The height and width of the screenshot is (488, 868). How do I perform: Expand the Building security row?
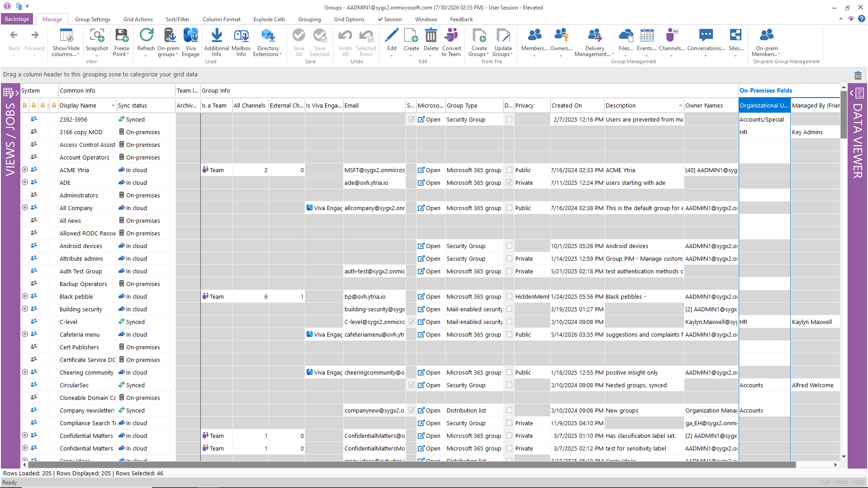(x=25, y=309)
